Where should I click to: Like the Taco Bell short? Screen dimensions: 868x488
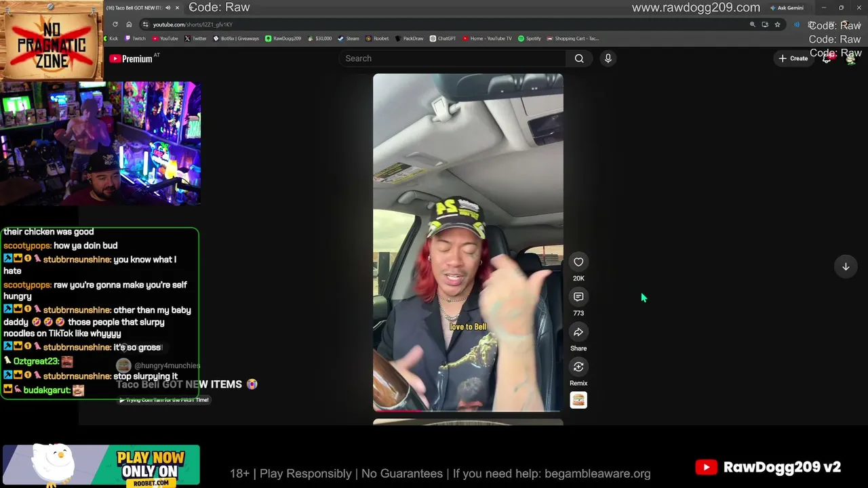[578, 262]
